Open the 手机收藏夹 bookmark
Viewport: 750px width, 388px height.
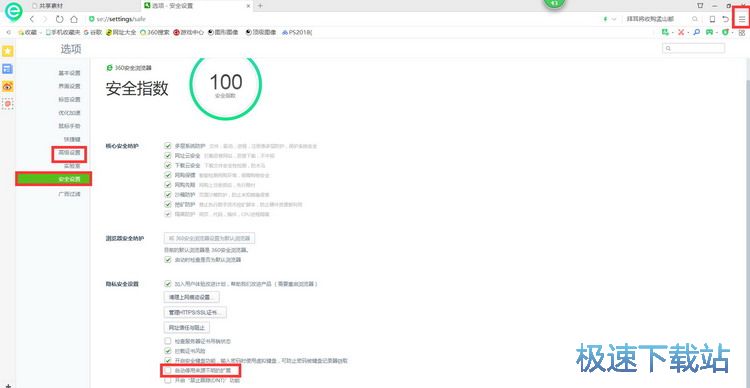click(x=63, y=33)
